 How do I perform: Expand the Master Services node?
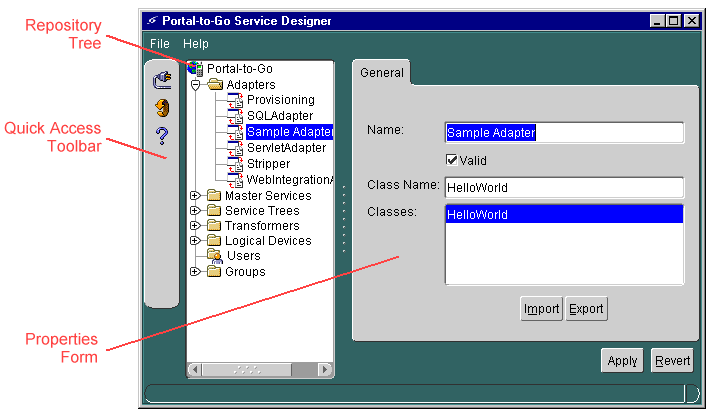tap(195, 196)
